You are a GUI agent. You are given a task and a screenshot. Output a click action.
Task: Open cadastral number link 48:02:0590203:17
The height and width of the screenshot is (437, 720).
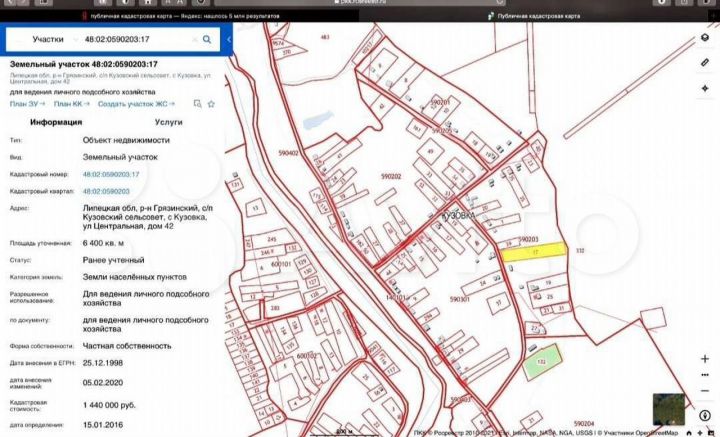111,174
